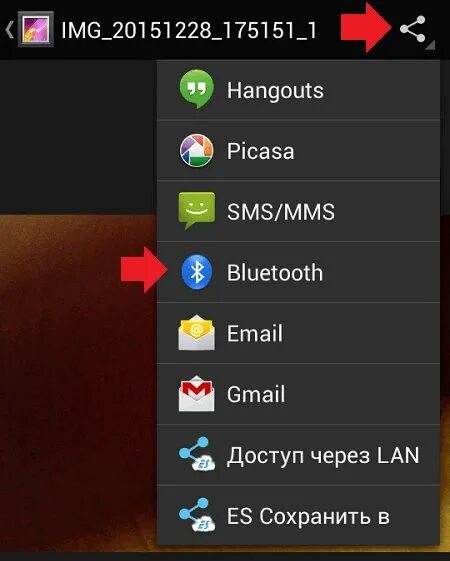Image resolution: width=450 pixels, height=561 pixels.
Task: Tap the SMS/MMS green smiley icon
Action: (x=197, y=211)
